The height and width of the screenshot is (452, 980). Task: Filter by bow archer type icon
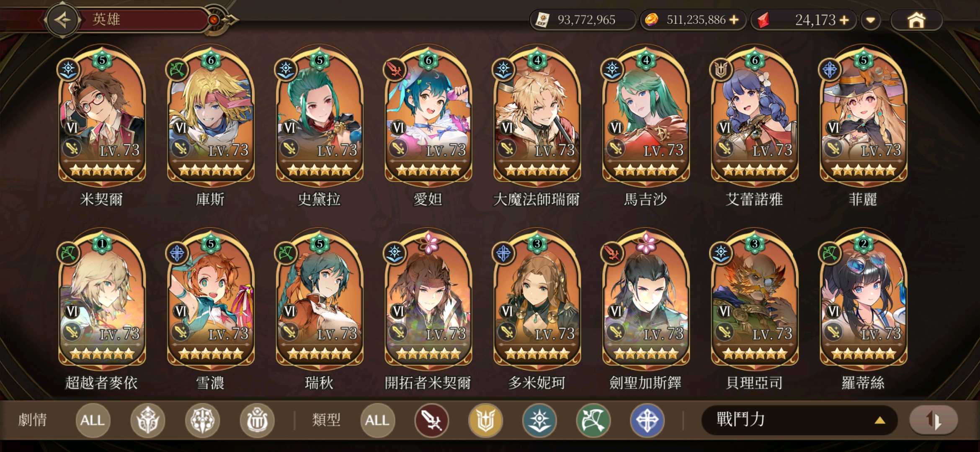pos(593,420)
